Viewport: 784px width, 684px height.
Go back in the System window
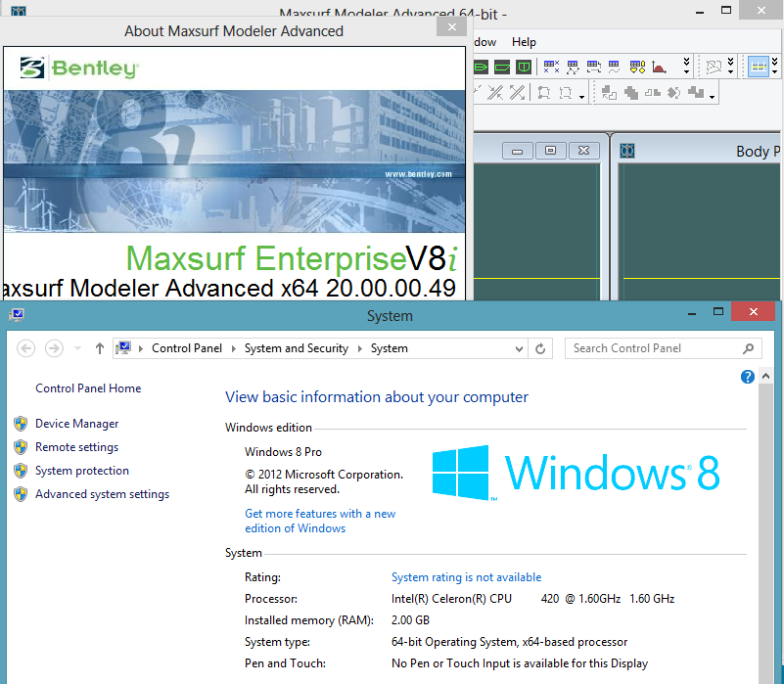pos(26,348)
